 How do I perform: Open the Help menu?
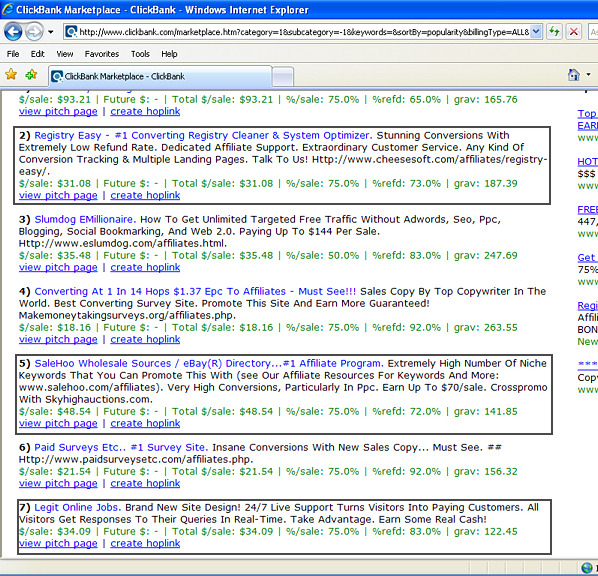coord(169,54)
